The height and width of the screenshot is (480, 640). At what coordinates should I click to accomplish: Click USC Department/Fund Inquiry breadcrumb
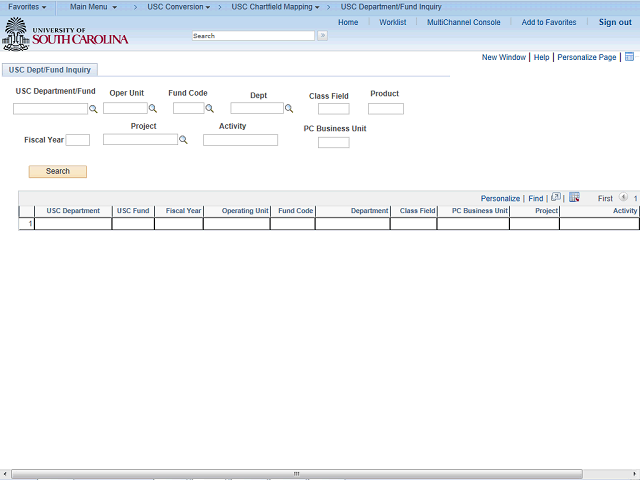(x=391, y=7)
